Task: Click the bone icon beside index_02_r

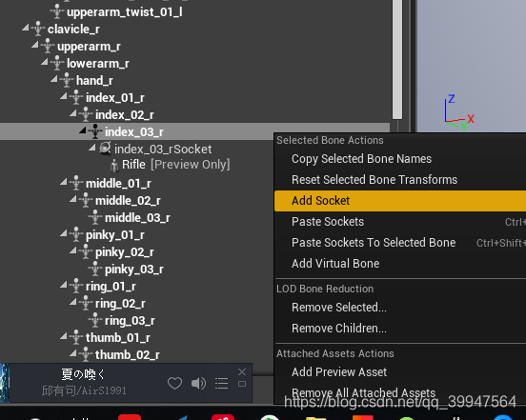Action: (x=86, y=114)
